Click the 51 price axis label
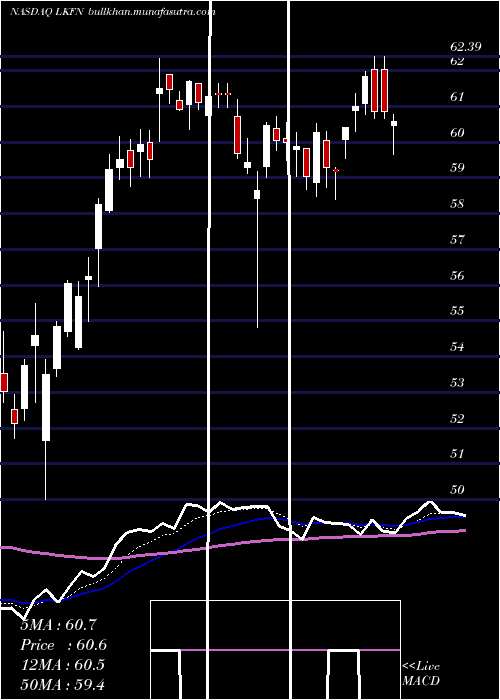The height and width of the screenshot is (700, 500). 457,454
